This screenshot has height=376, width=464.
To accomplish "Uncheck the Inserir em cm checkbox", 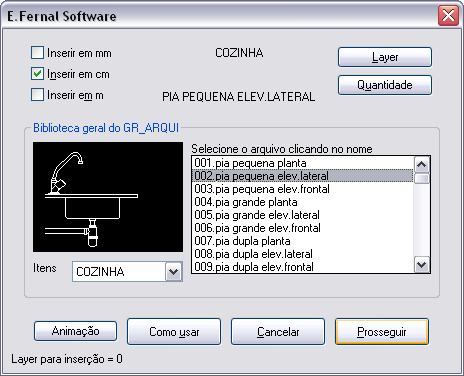I will click(x=37, y=74).
